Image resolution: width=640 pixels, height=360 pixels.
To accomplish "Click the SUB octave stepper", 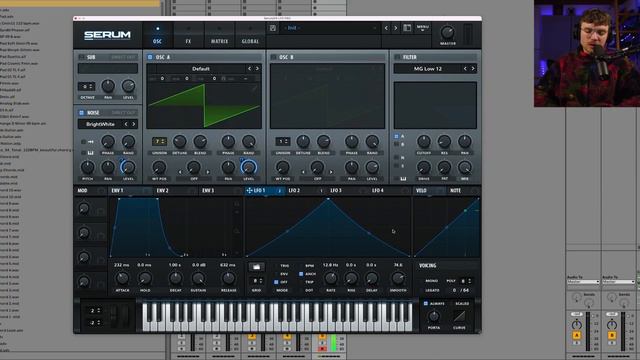I will point(86,87).
